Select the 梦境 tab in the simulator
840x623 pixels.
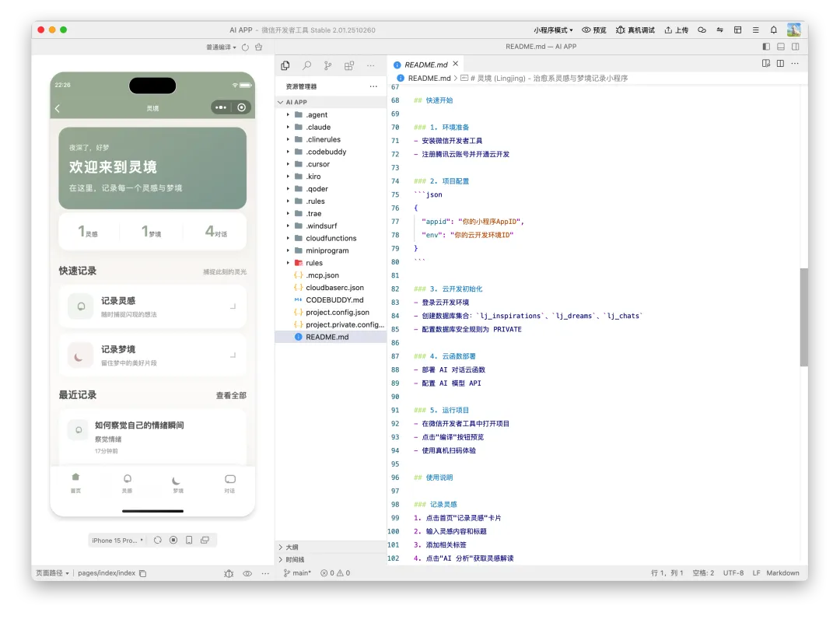pos(178,486)
